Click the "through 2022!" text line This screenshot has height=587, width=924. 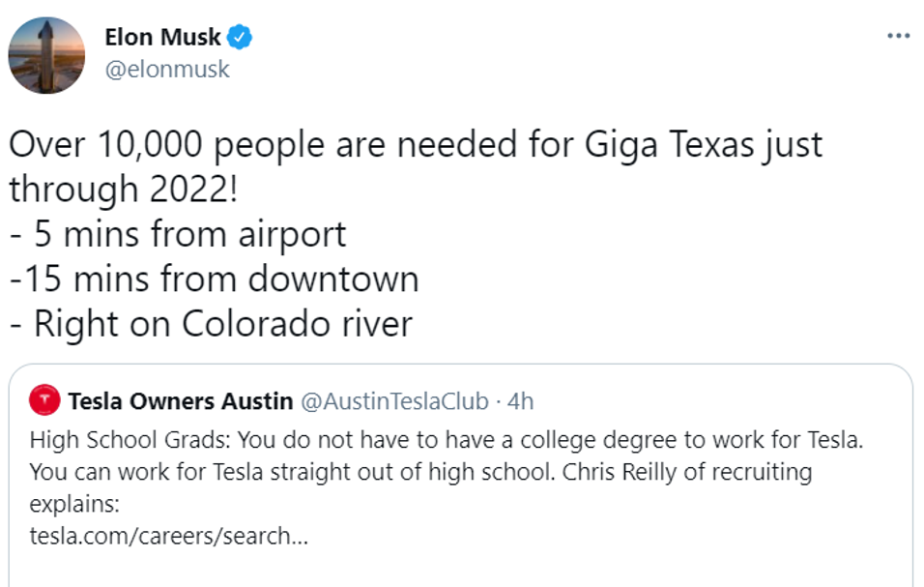[x=123, y=190]
